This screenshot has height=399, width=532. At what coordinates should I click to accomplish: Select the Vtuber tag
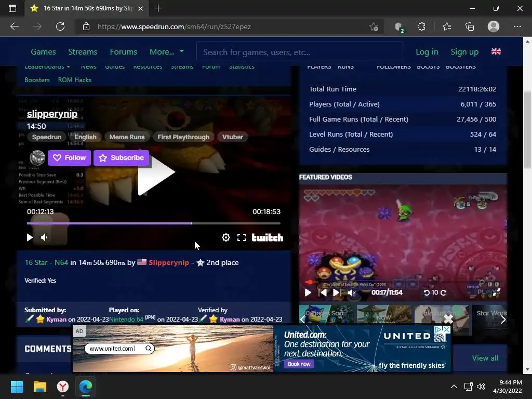coord(233,137)
